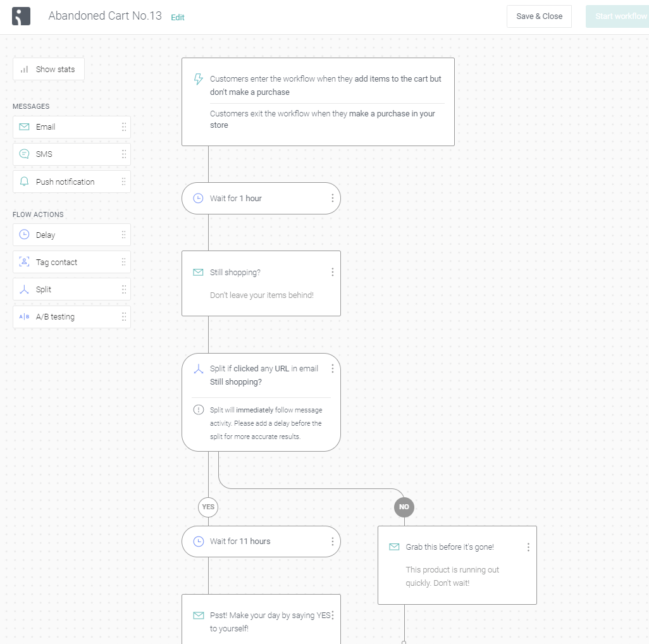Start the workflow
The width and height of the screenshot is (649, 644).
[x=617, y=16]
